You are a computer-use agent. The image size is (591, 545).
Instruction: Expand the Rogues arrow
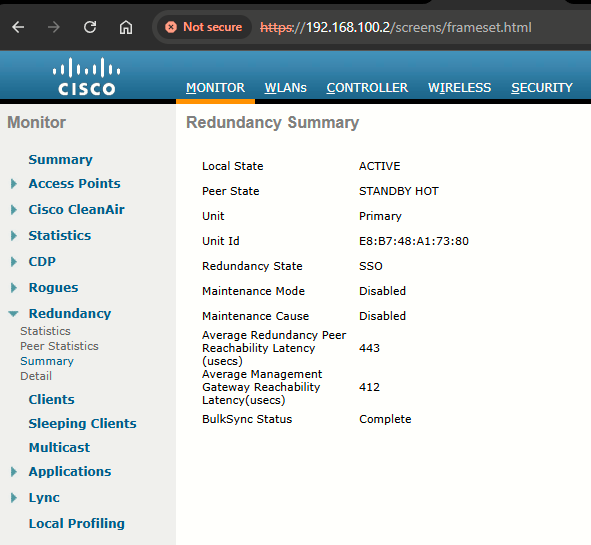14,288
